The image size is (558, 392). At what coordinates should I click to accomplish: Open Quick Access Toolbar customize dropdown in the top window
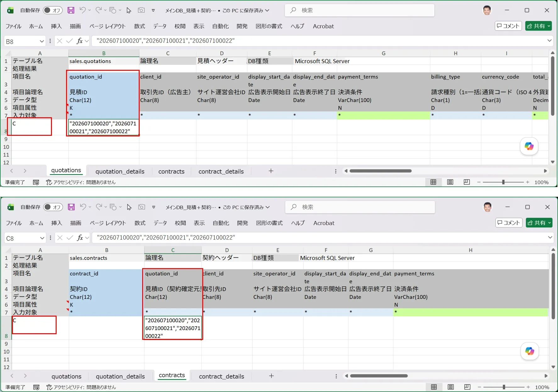click(153, 10)
